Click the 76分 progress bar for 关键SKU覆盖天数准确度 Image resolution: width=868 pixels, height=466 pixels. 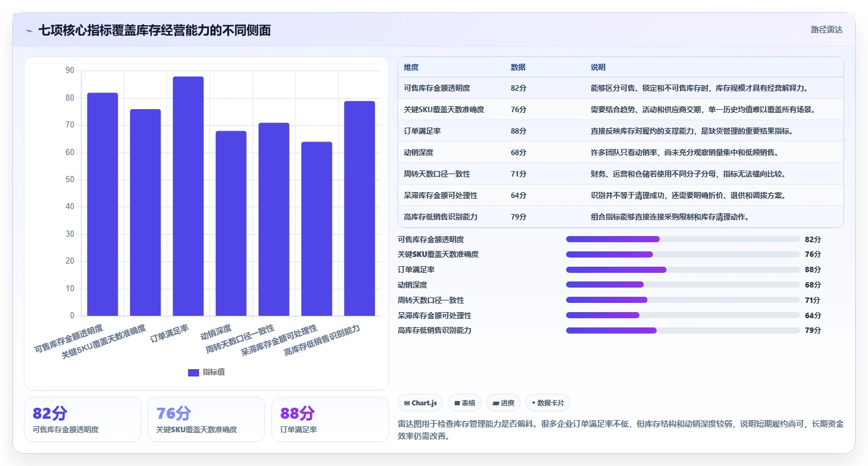pos(683,254)
